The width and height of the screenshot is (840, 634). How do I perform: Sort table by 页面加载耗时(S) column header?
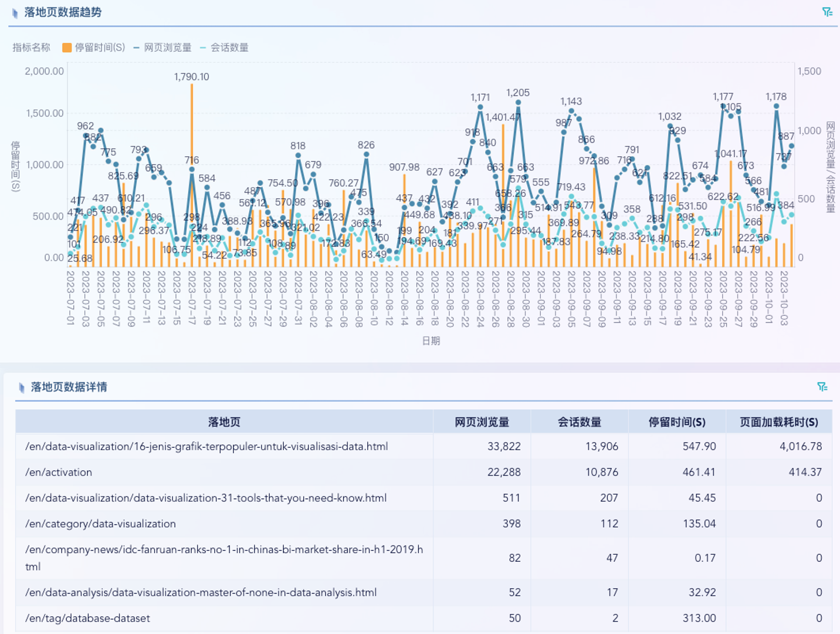(x=778, y=422)
